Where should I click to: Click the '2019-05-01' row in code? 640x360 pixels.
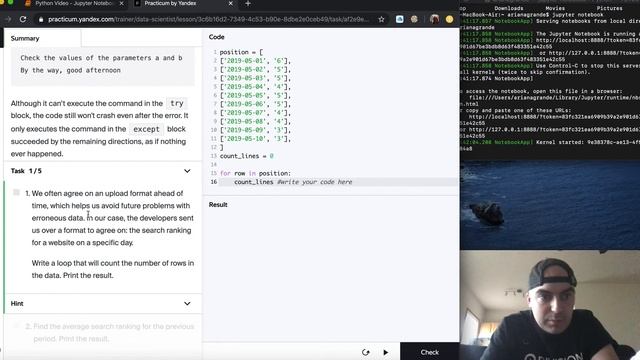(x=255, y=61)
